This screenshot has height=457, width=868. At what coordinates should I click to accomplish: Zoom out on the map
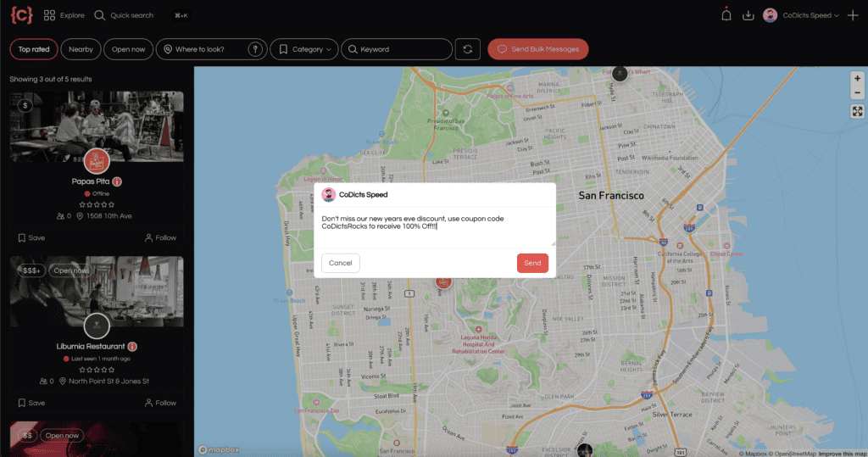(857, 92)
